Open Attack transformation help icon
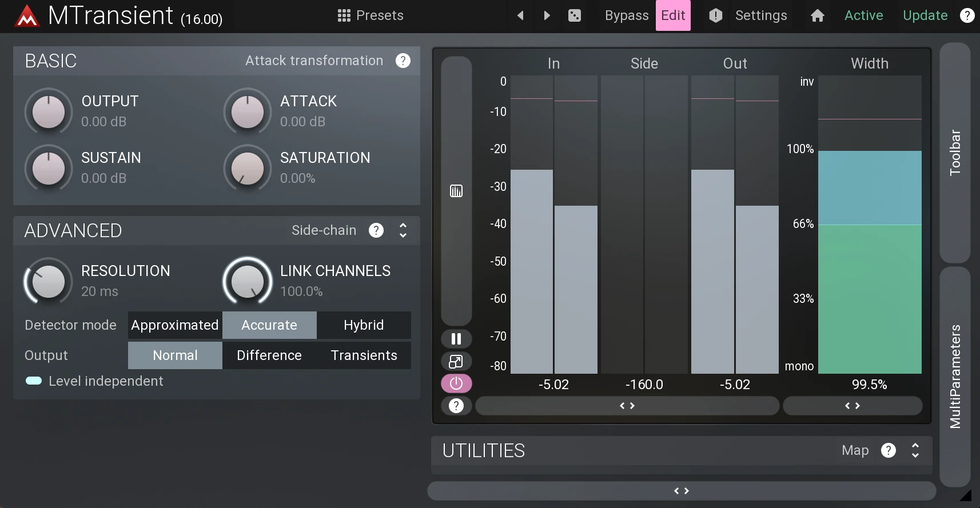 tap(403, 61)
